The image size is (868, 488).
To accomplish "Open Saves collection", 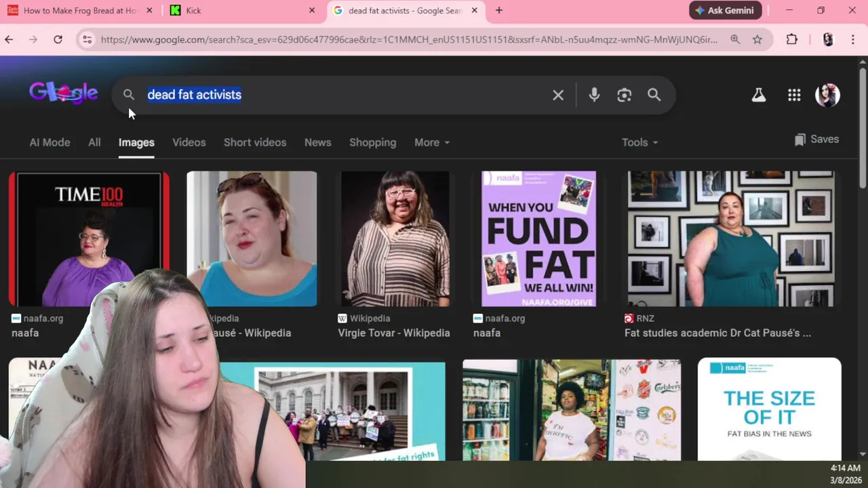I will point(816,140).
